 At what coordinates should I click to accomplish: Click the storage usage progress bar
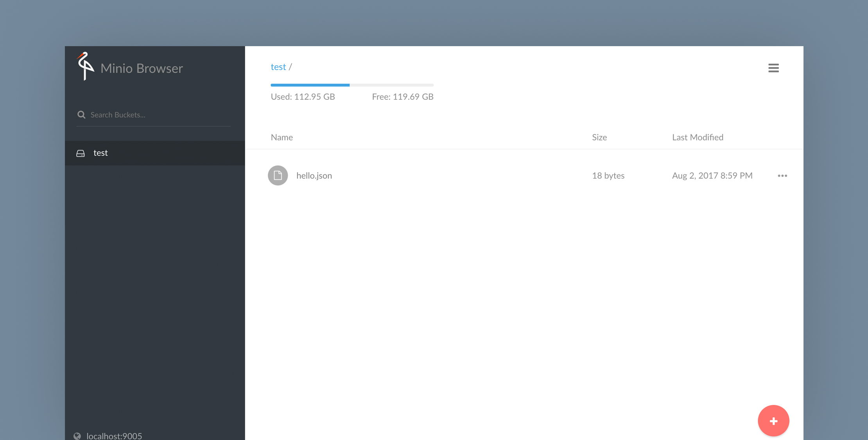pyautogui.click(x=352, y=85)
